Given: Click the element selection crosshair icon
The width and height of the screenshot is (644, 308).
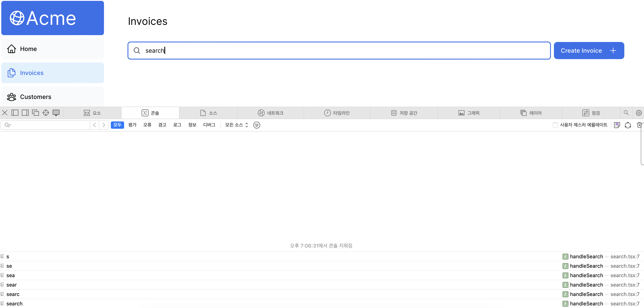Looking at the screenshot, I should [46, 113].
